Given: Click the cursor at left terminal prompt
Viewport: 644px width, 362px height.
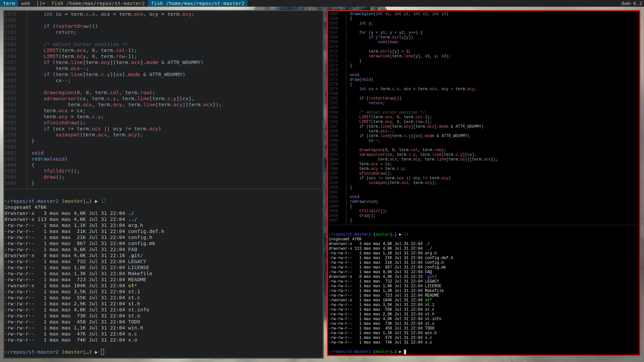Looking at the screenshot, I should pos(103,352).
